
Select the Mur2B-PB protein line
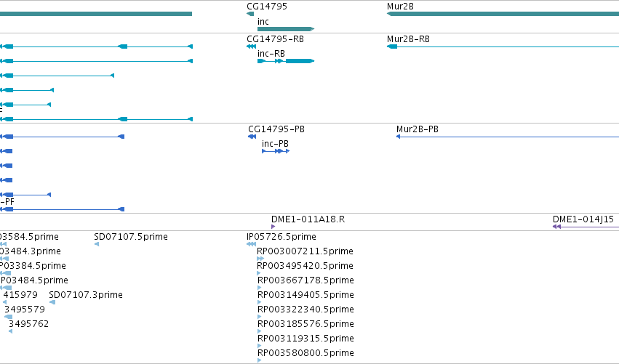(x=508, y=137)
